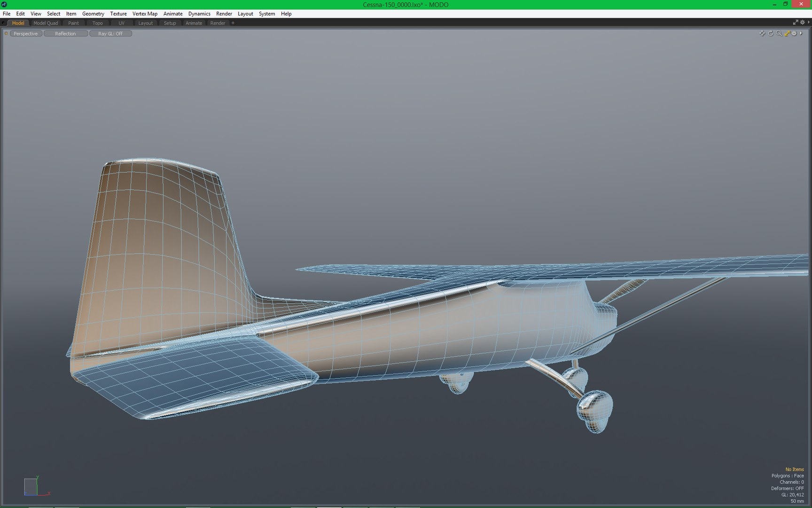Click the viewport zoom magnifier icon
Viewport: 812px width, 508px height.
779,33
